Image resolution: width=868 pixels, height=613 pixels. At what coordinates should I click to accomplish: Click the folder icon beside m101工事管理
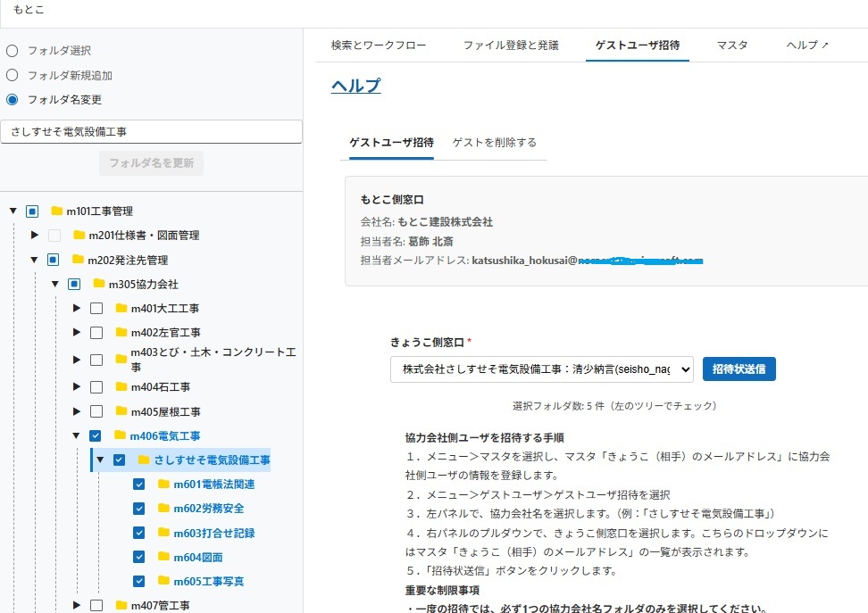pyautogui.click(x=57, y=211)
